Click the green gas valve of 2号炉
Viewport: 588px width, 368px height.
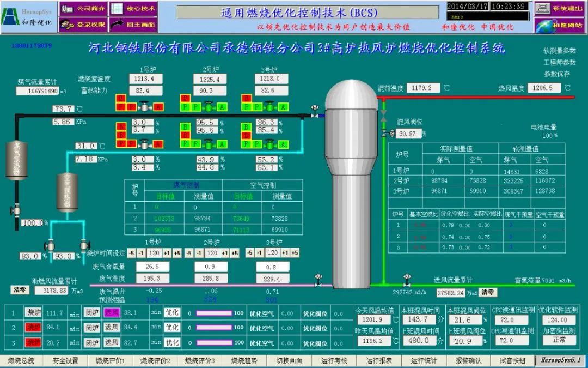[x=209, y=107]
